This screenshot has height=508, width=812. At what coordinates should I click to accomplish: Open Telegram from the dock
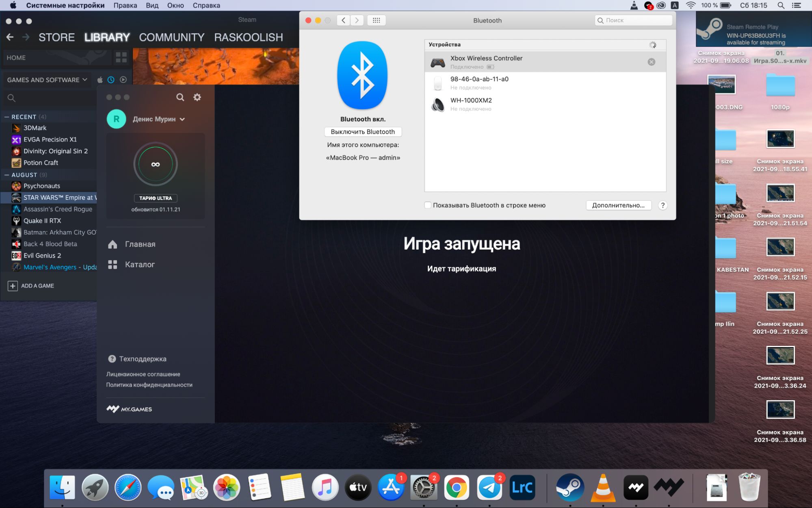489,487
